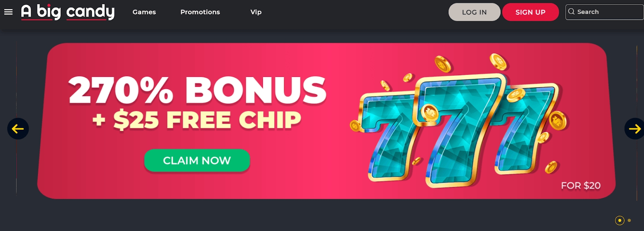
Task: Click the teal 777 jackpot graphic
Action: coord(459,129)
